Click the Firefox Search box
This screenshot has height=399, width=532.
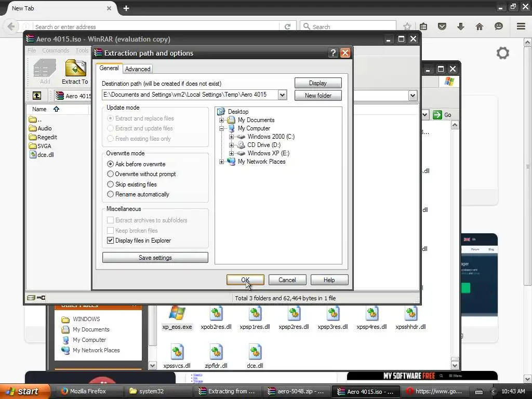[x=348, y=26]
